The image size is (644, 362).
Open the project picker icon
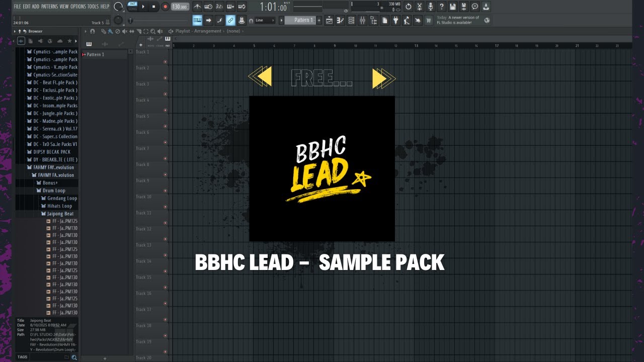(384, 20)
